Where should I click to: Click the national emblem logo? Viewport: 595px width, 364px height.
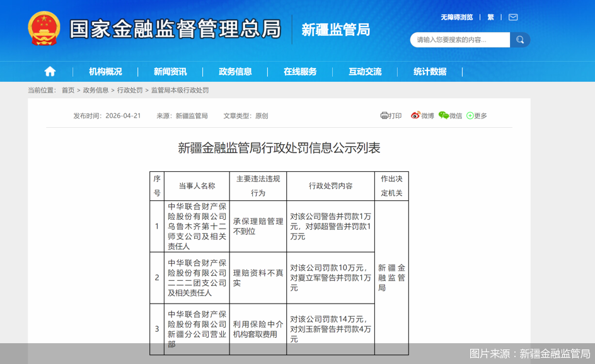click(x=42, y=27)
